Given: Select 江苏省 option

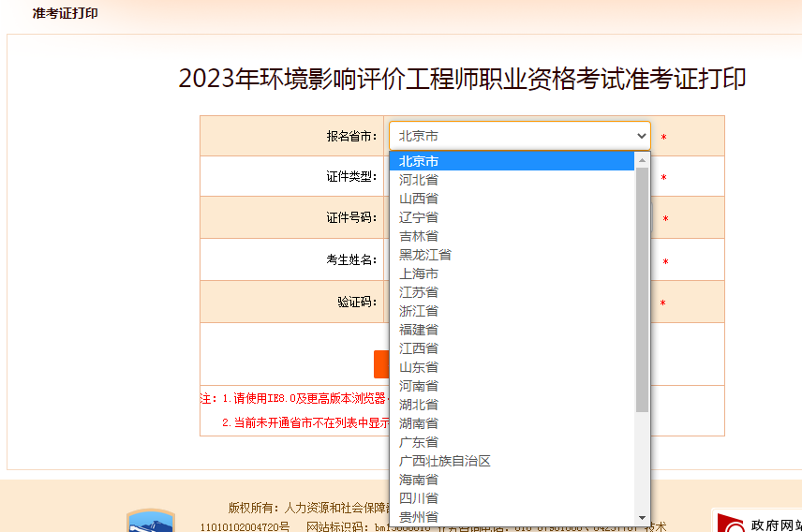Looking at the screenshot, I should click(x=512, y=292).
